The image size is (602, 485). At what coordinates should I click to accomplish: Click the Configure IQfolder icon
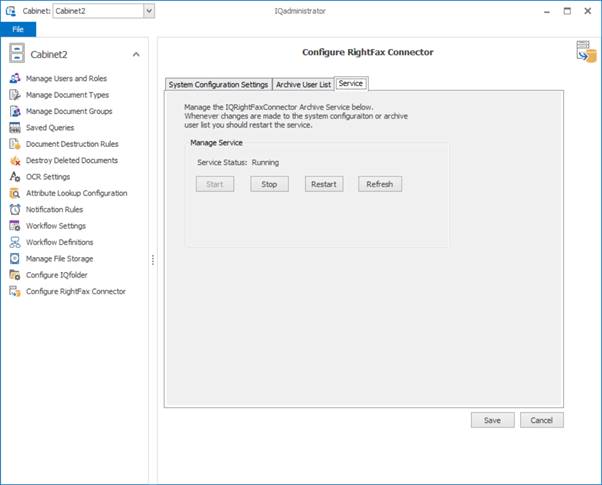pos(15,275)
